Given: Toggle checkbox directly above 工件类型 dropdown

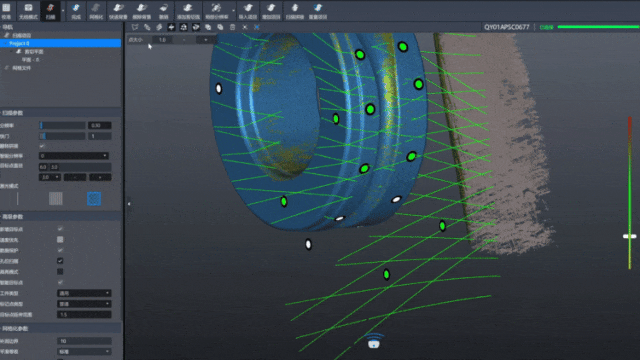Looking at the screenshot, I should click(60, 282).
